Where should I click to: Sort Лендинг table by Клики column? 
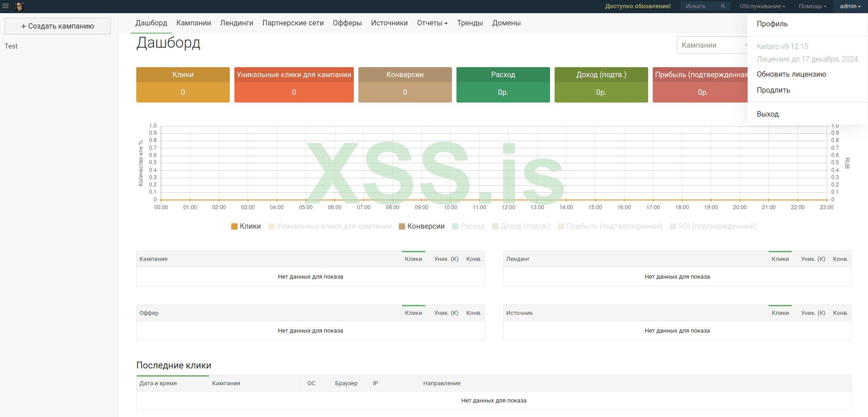pos(780,259)
